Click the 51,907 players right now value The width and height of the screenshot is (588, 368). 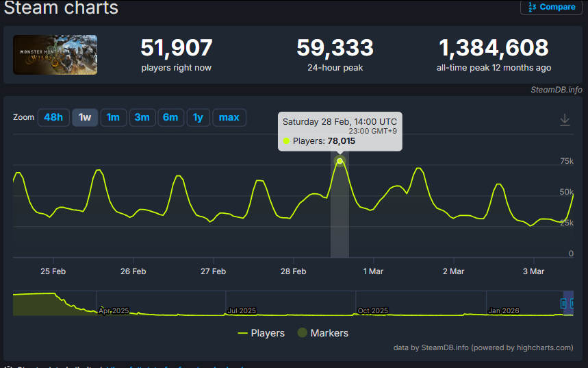pyautogui.click(x=176, y=48)
